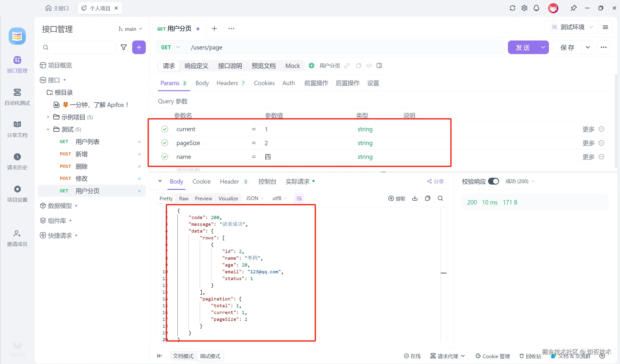Screen dimensions: 620x364
Task: Click the purple plus add button
Action: click(x=139, y=47)
